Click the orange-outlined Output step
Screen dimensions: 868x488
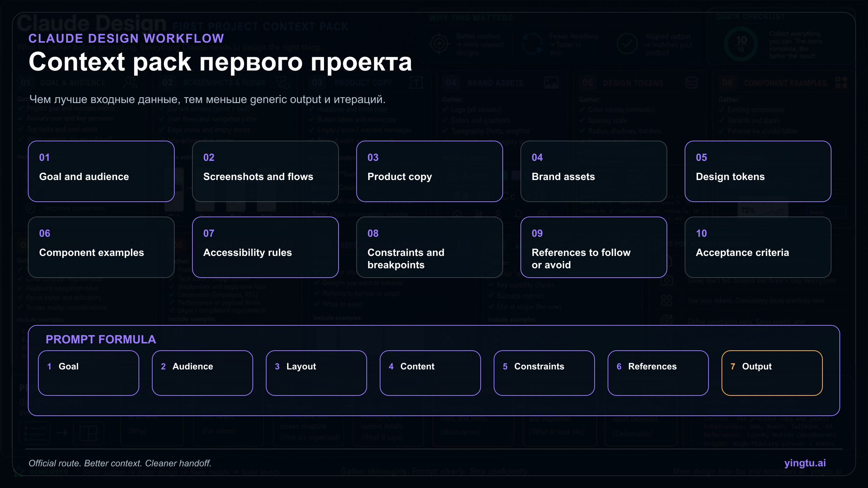772,373
